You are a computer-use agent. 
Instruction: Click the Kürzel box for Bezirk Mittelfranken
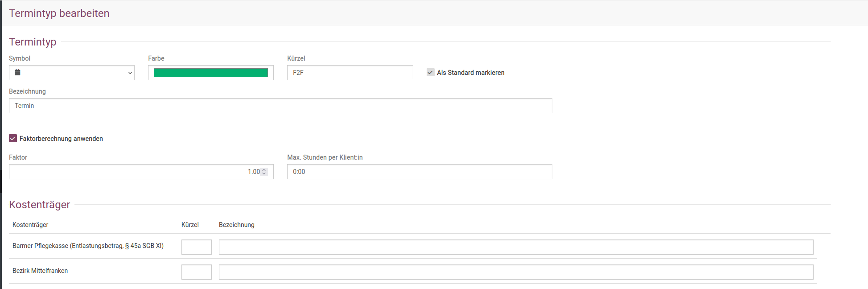tap(196, 272)
